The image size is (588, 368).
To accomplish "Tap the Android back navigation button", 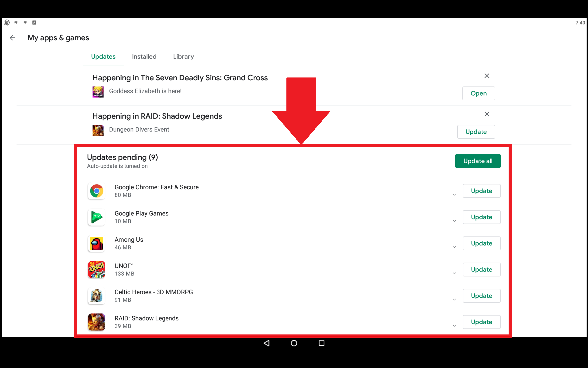I will 267,343.
